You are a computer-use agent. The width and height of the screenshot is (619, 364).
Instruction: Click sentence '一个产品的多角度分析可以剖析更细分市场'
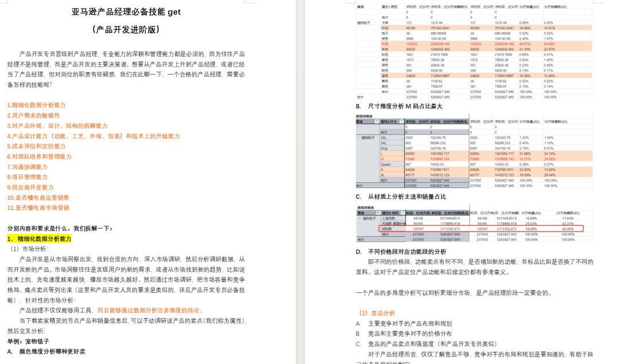coord(413,292)
